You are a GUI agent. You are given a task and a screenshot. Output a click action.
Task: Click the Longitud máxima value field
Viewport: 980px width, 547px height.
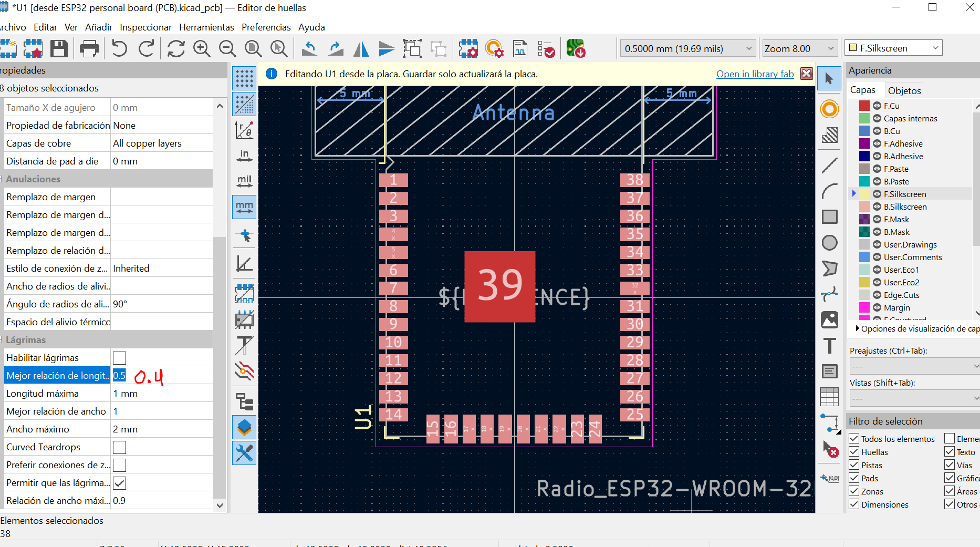click(161, 394)
